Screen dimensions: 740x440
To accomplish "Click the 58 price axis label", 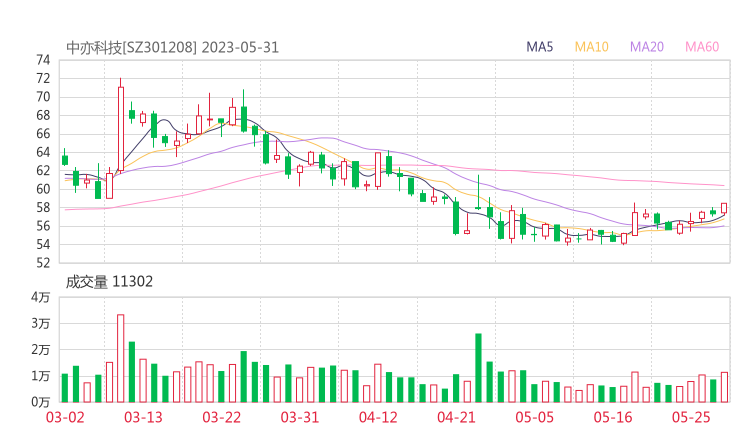I will tap(43, 207).
